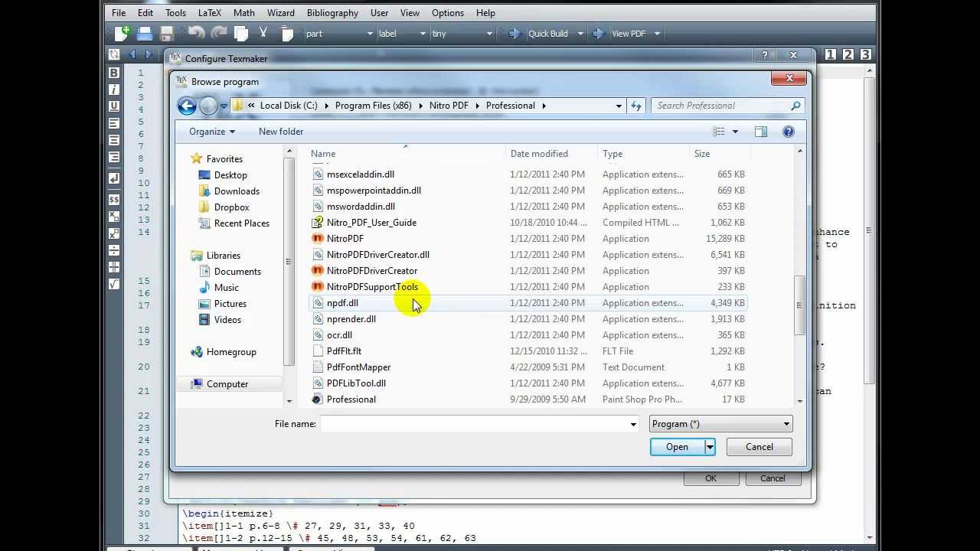Select Computer in the navigation pane
This screenshot has width=980, height=551.
(227, 384)
